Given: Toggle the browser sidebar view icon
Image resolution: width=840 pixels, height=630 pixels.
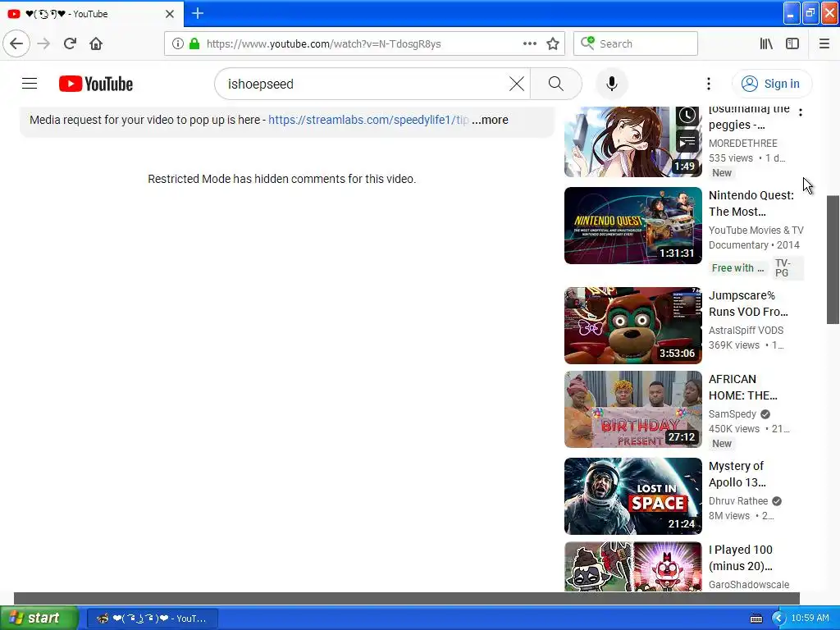Looking at the screenshot, I should [x=792, y=43].
